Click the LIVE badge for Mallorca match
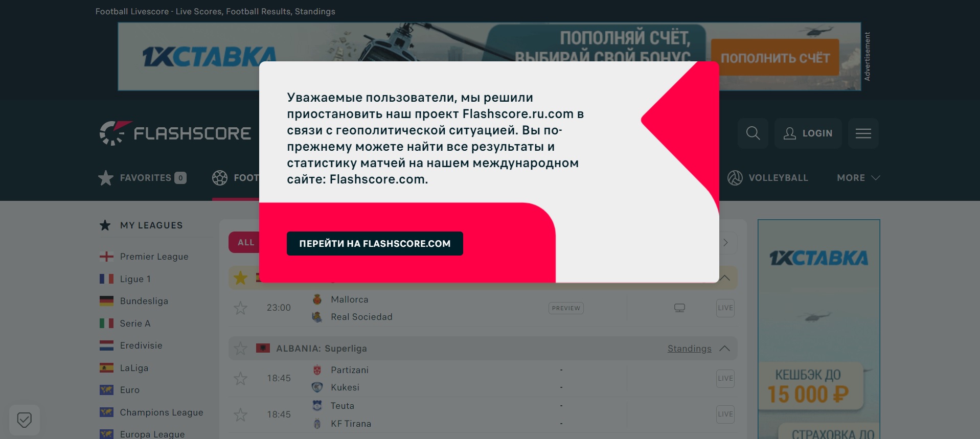Screen dimensions: 980x439 (x=725, y=308)
